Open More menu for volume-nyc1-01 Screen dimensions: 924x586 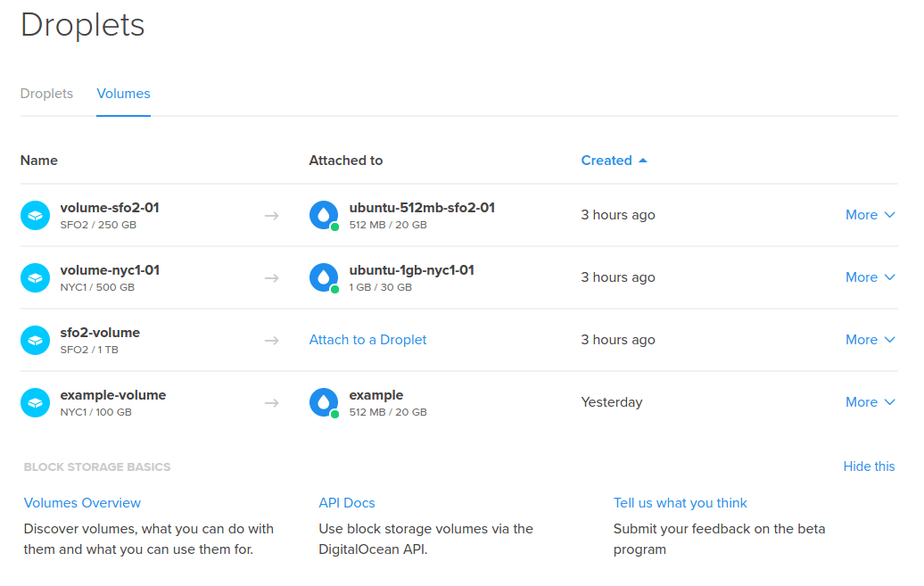pyautogui.click(x=870, y=277)
